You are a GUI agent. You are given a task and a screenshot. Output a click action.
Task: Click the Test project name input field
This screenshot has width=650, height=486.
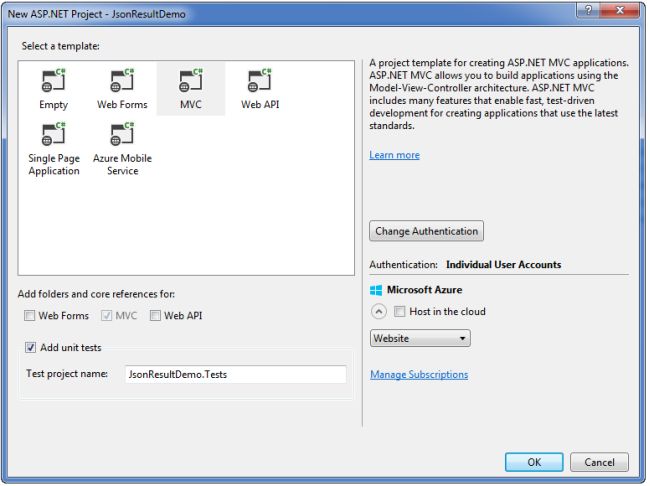[x=235, y=374]
